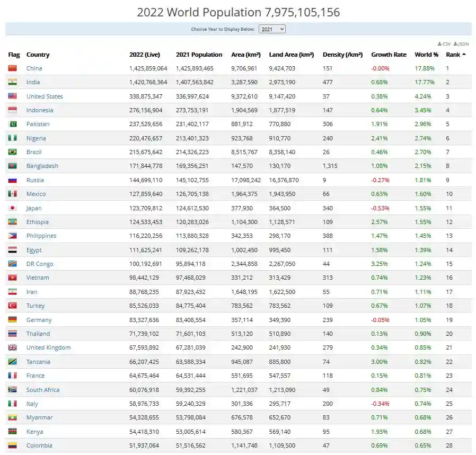Click the United Kingdom flag icon

(13, 347)
